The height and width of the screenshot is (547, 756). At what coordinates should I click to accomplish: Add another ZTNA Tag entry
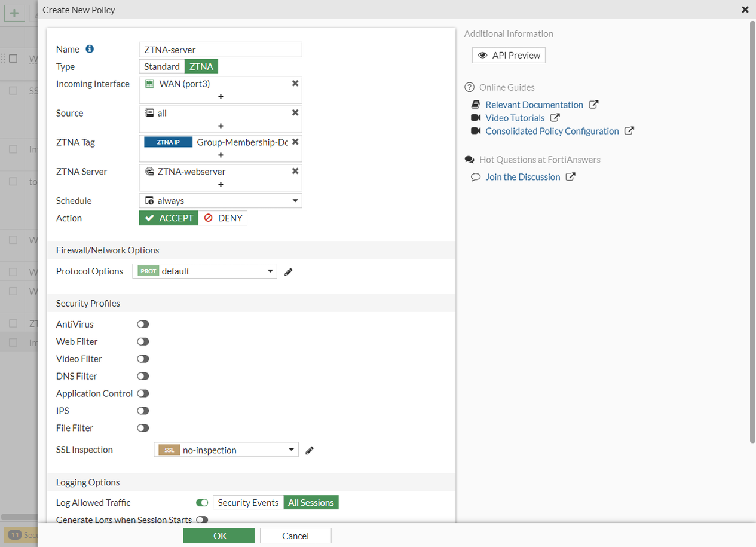tap(221, 155)
